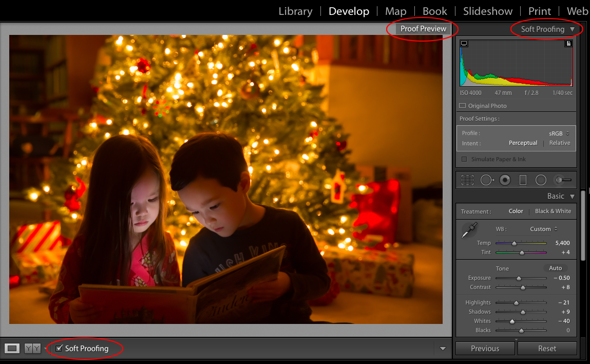Pick the Adjustment Brush tool
Screen dimensions: 590x364
[x=563, y=180]
